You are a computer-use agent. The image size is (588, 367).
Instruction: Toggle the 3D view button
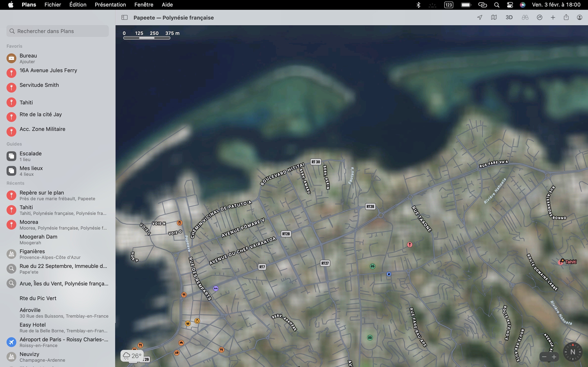coord(509,18)
